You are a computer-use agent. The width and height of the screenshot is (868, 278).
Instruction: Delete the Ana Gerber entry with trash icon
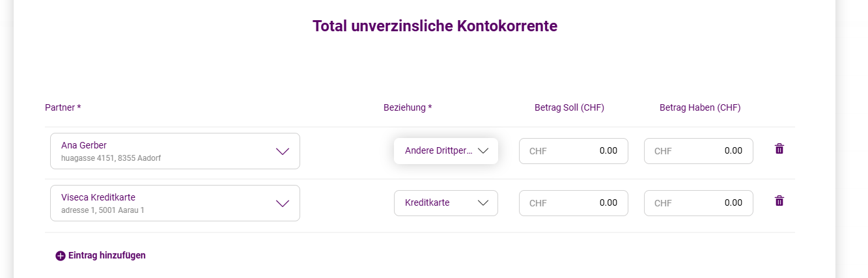point(779,149)
